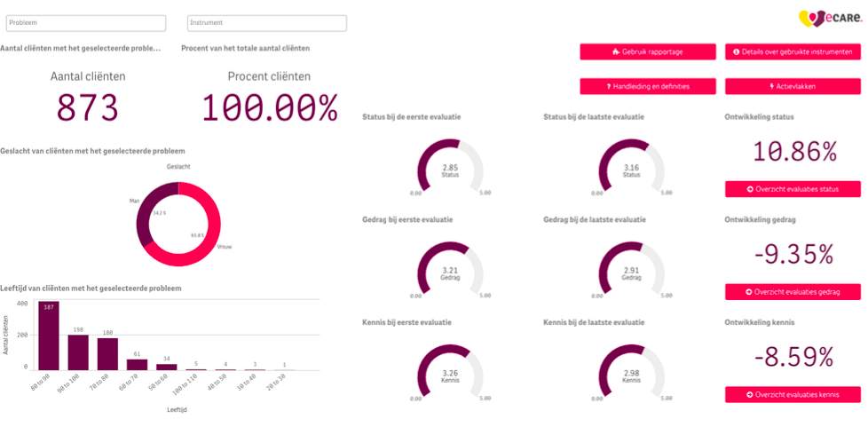The height and width of the screenshot is (427, 868).
Task: Click the Ontwikkeling status KPI value 10.86%
Action: click(793, 151)
